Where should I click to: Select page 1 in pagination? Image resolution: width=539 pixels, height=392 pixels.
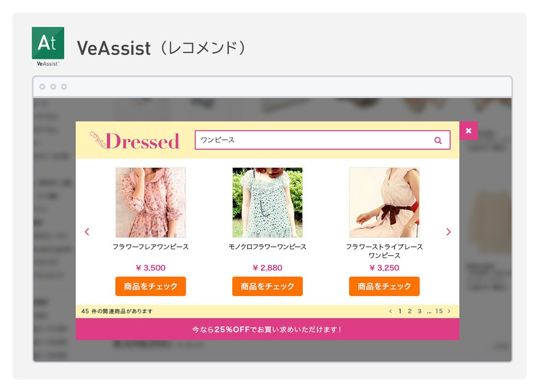point(400,311)
